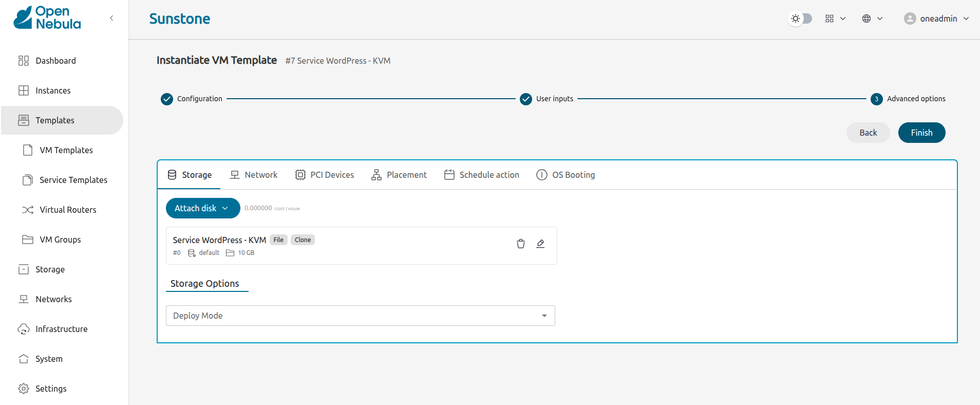Click the trash icon to delete disk
This screenshot has width=980, height=405.
click(520, 244)
